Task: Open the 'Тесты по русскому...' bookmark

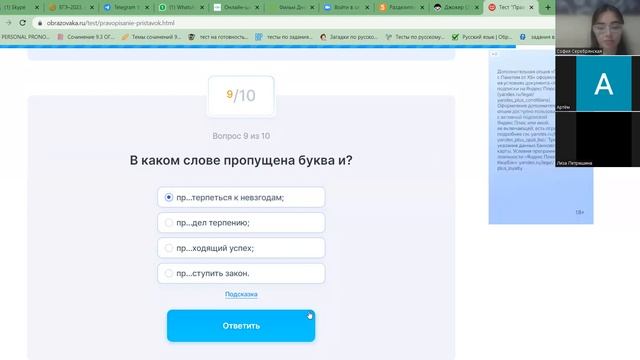Action: 415,37
